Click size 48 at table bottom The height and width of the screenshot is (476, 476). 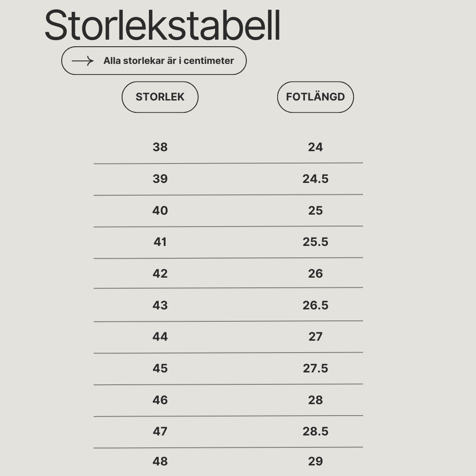pos(160,461)
